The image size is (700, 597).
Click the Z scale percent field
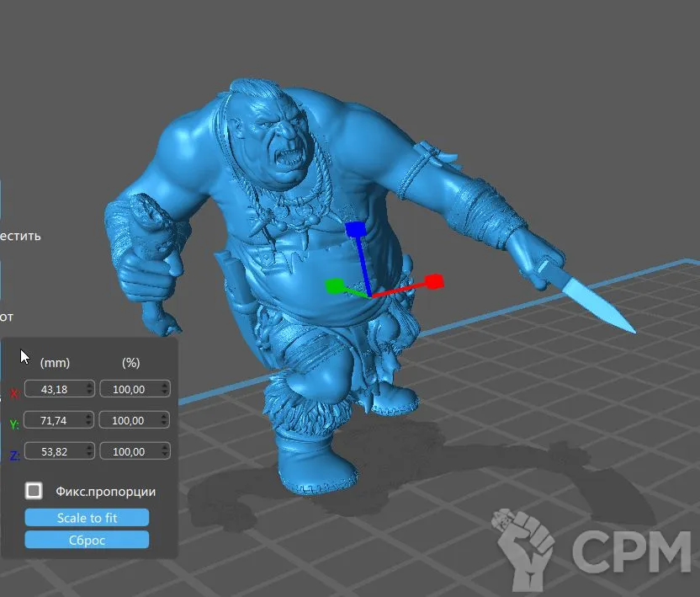click(130, 452)
